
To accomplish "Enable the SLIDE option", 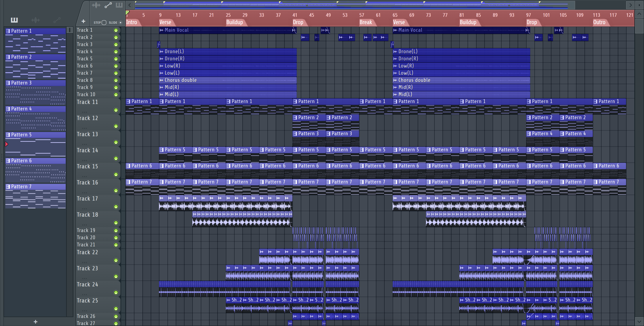I will pos(121,23).
